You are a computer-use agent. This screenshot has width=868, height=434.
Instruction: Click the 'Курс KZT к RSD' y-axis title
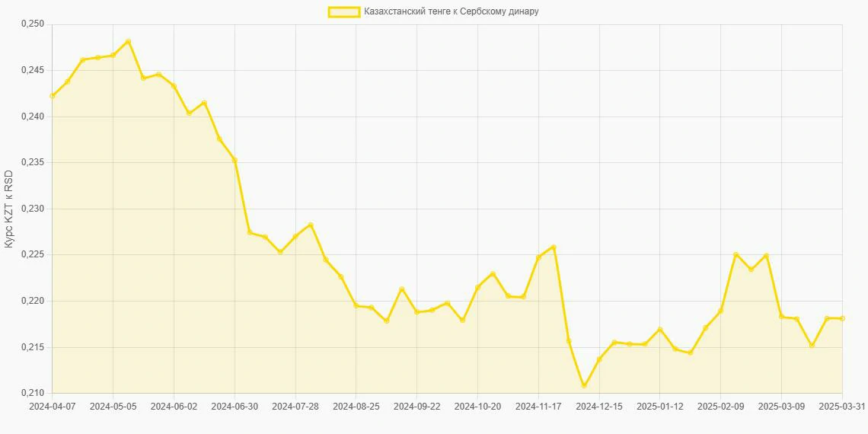[x=9, y=209]
